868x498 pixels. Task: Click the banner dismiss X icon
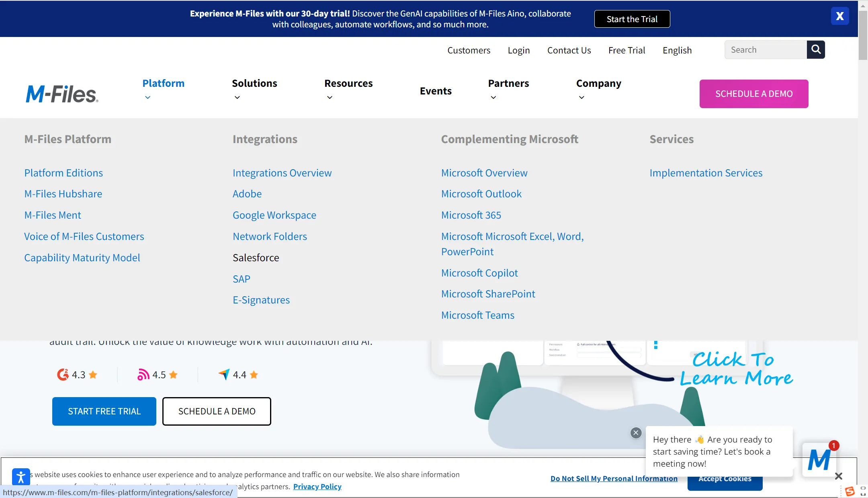click(x=841, y=16)
